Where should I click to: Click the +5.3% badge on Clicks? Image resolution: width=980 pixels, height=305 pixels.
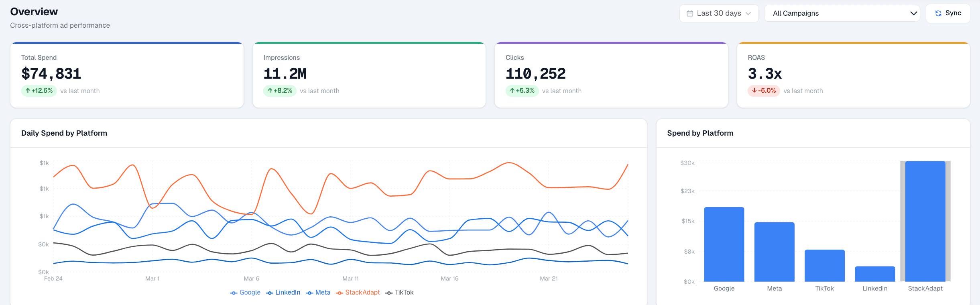pos(522,91)
